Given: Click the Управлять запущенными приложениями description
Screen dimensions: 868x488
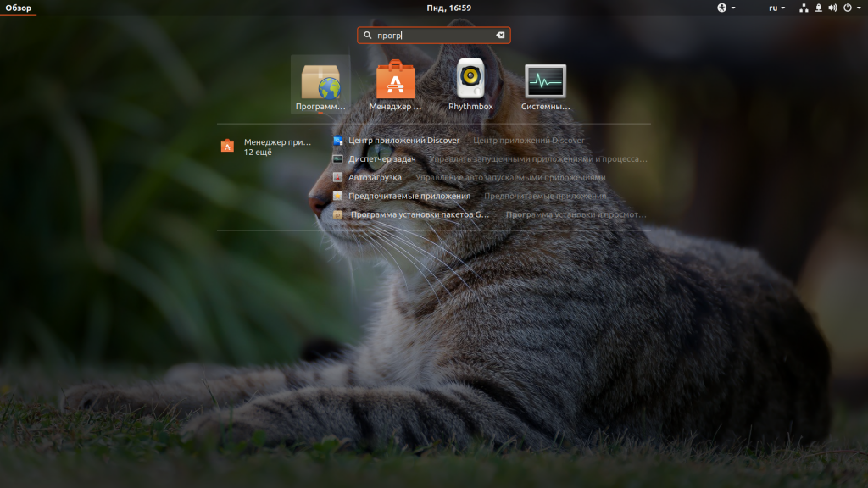Looking at the screenshot, I should pos(538,158).
